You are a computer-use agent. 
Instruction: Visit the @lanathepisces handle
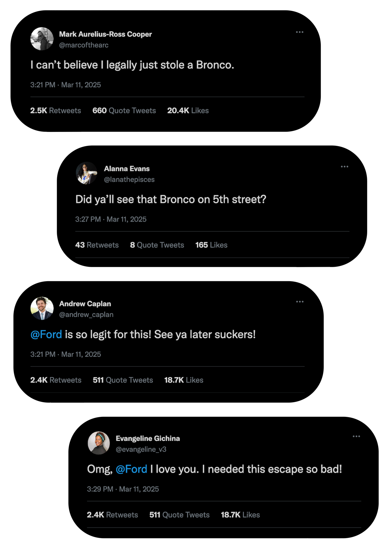[129, 179]
